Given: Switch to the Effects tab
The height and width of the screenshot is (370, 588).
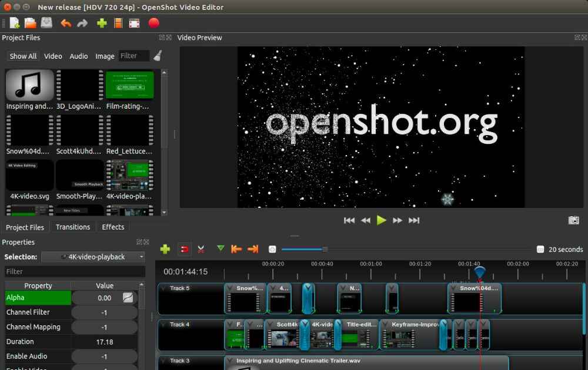Looking at the screenshot, I should click(113, 227).
